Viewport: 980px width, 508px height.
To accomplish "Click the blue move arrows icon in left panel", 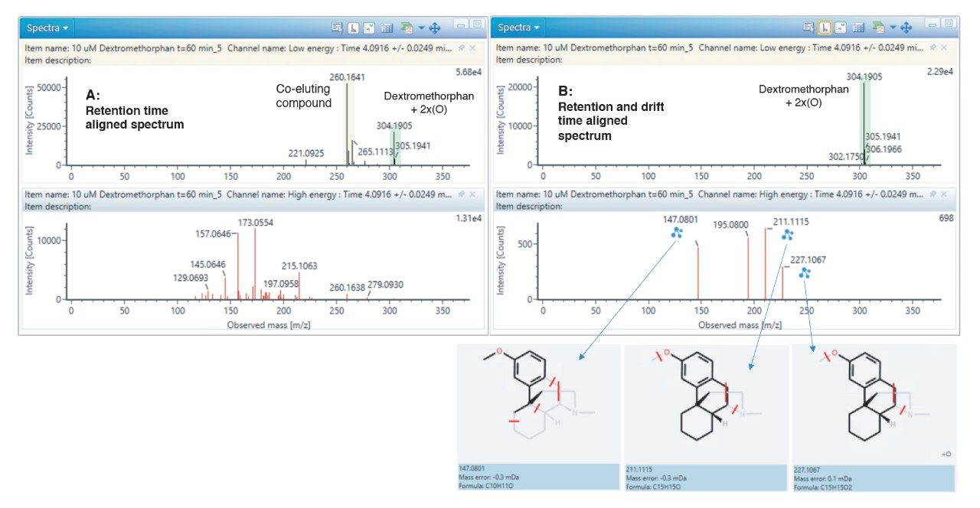I will tap(435, 28).
